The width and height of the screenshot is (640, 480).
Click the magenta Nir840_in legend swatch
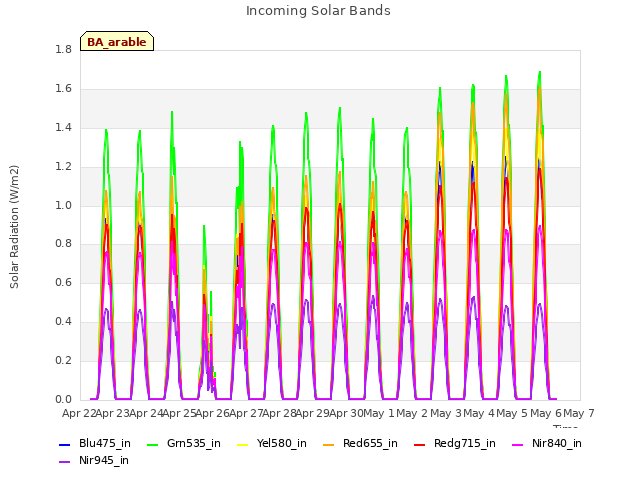coord(518,444)
